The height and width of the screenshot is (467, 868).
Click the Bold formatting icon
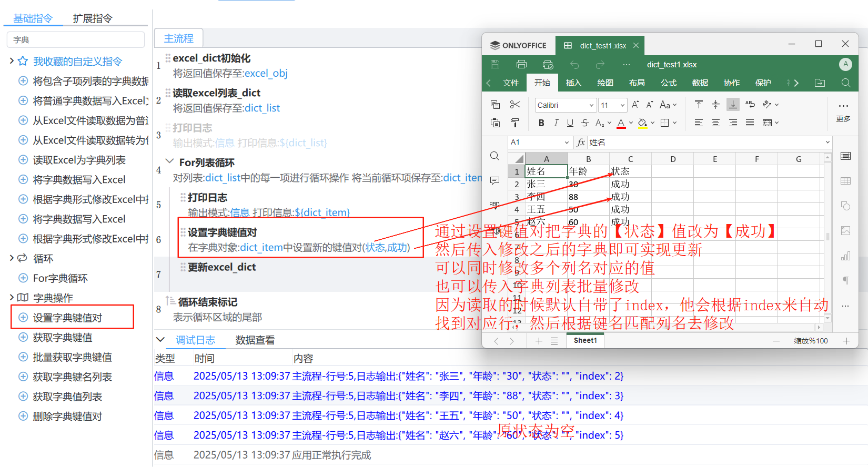click(541, 123)
